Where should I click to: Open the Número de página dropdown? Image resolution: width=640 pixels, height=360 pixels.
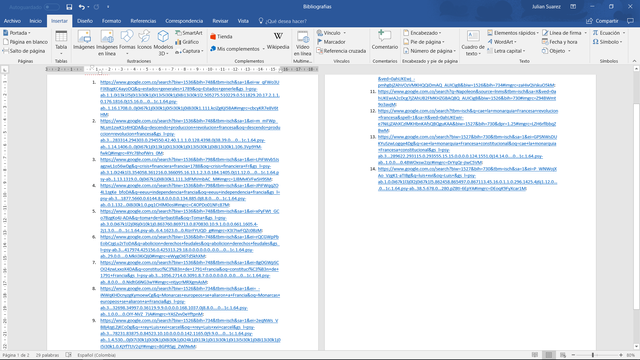430,51
